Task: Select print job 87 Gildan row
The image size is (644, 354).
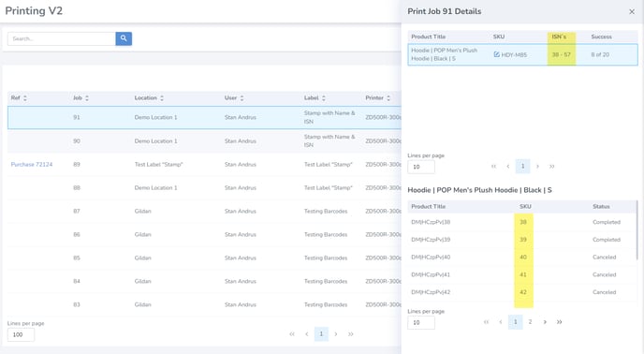Action: [x=205, y=212]
